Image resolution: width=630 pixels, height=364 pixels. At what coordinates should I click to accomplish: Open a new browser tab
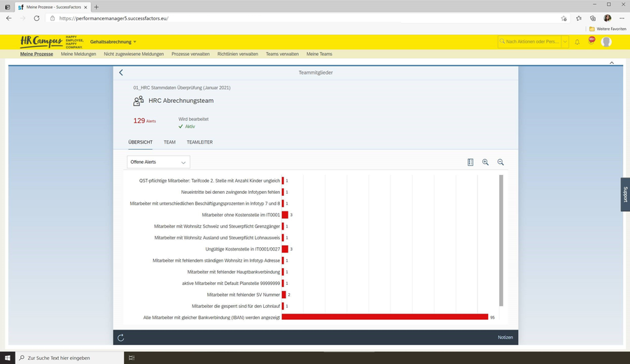96,7
